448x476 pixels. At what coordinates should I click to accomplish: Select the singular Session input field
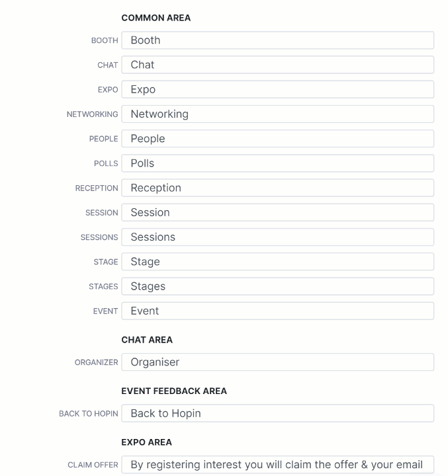(277, 212)
